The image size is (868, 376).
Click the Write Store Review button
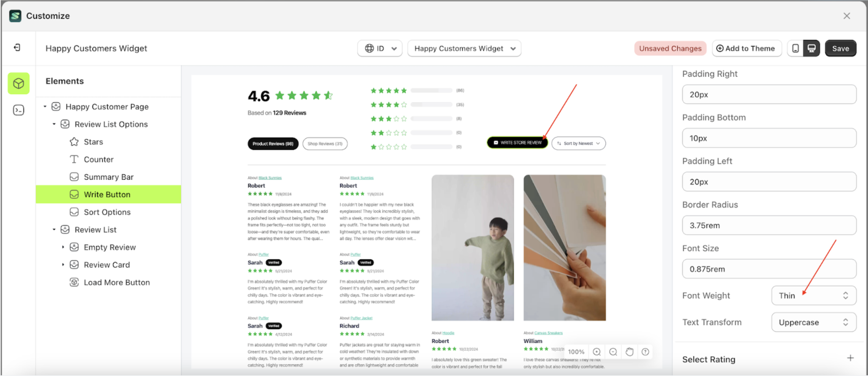point(517,142)
